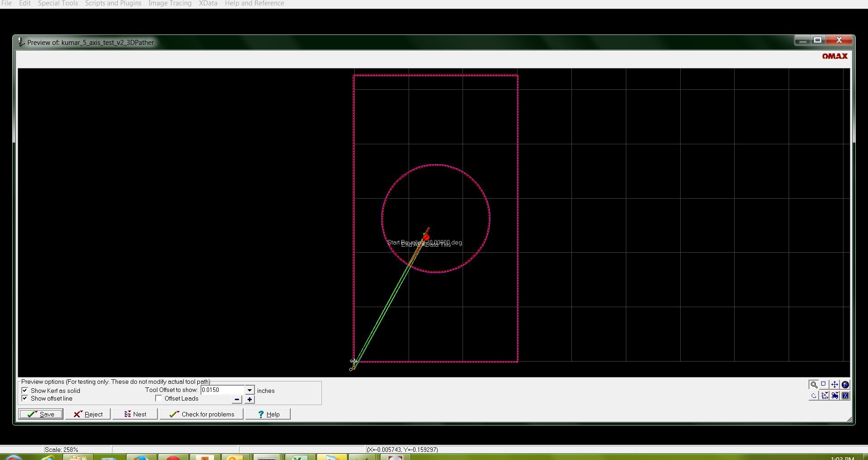The width and height of the screenshot is (868, 460).
Task: Open the Scripts and Plugins menu
Action: coord(112,3)
